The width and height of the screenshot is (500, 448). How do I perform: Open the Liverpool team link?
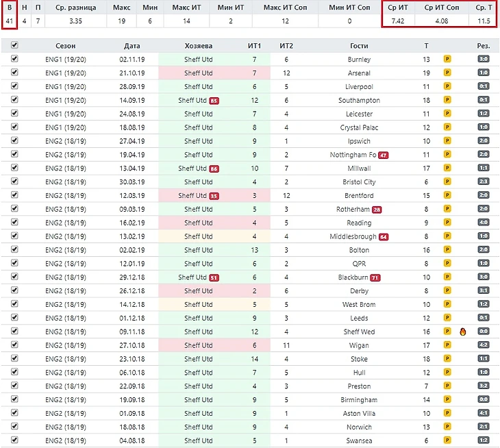tap(359, 87)
